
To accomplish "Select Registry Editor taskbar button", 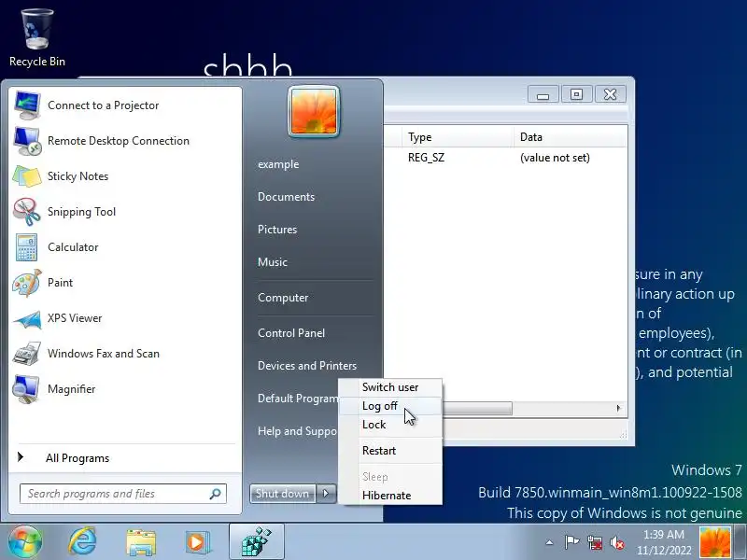I will 256,542.
